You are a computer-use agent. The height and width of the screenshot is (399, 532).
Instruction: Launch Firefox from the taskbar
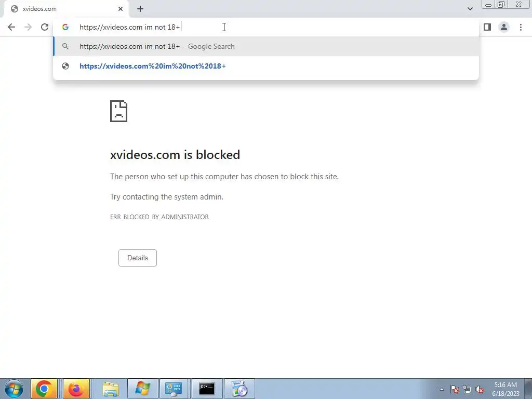click(76, 389)
